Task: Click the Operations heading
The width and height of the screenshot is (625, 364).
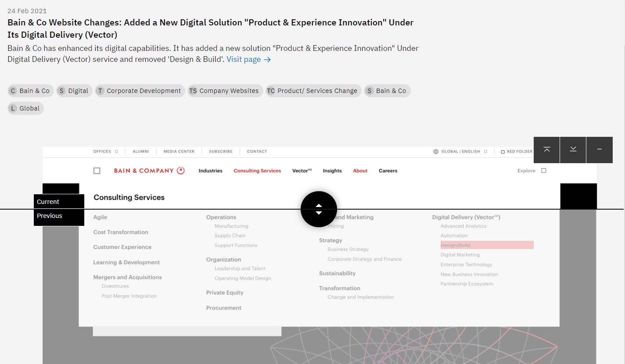Action: point(221,217)
